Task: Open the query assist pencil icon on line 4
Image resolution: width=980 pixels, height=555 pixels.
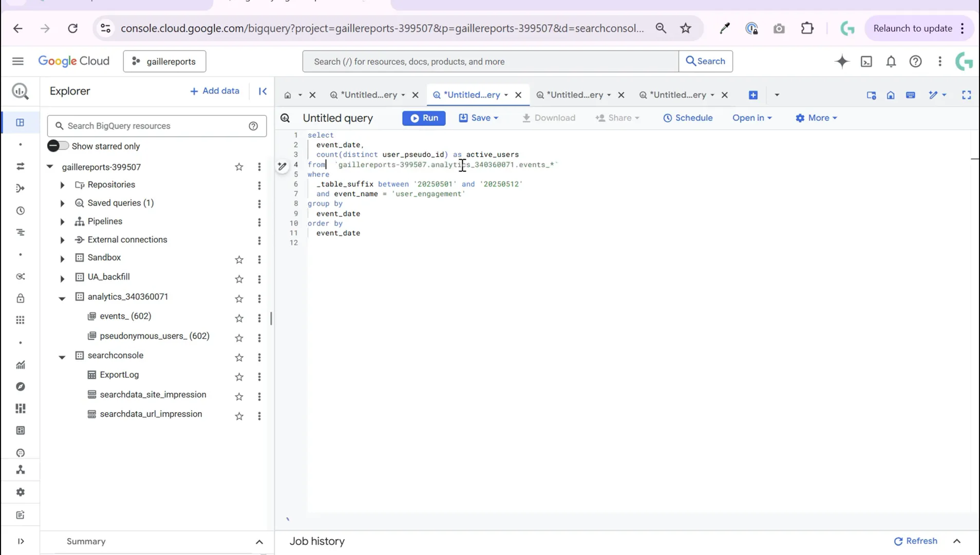Action: click(x=282, y=166)
